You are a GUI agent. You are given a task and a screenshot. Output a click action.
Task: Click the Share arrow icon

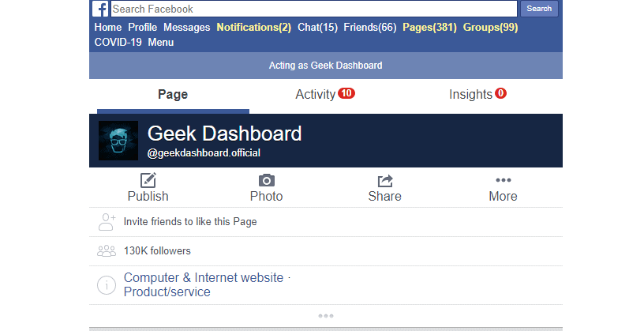click(x=385, y=180)
